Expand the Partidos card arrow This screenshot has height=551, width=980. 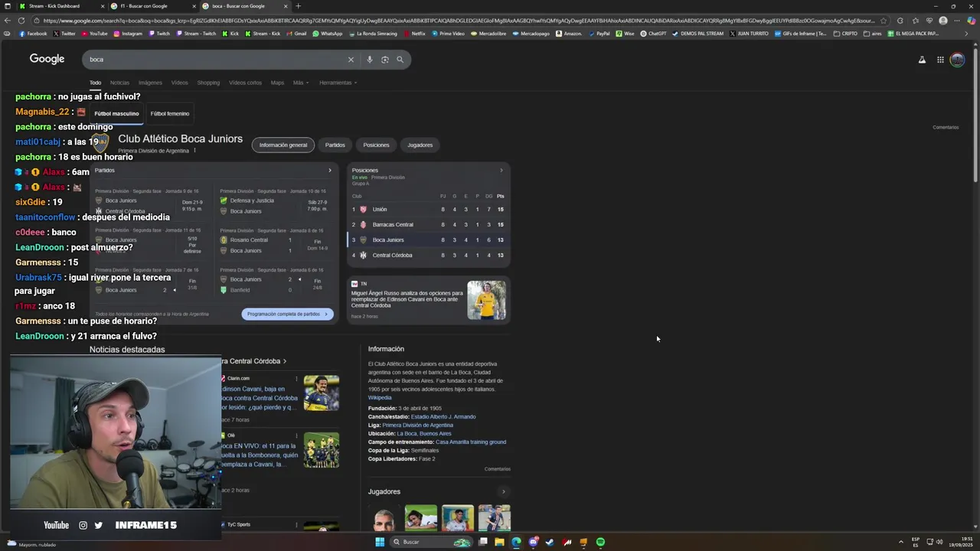click(x=330, y=170)
